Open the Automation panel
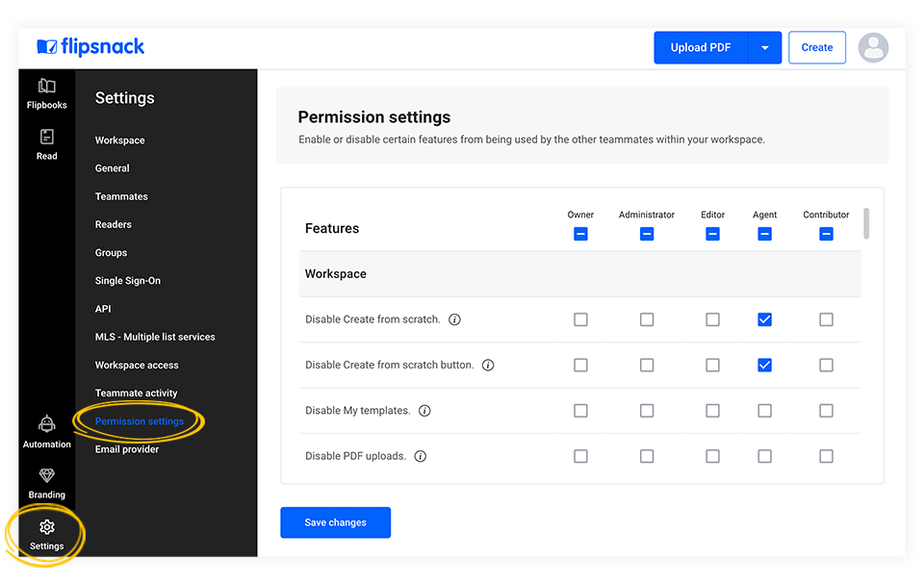The image size is (924, 585). click(x=46, y=431)
